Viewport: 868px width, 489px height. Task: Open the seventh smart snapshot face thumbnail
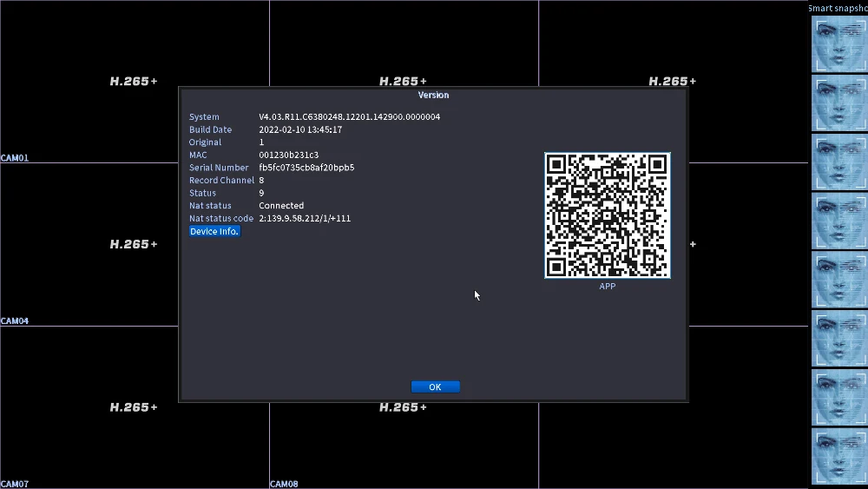tap(839, 397)
